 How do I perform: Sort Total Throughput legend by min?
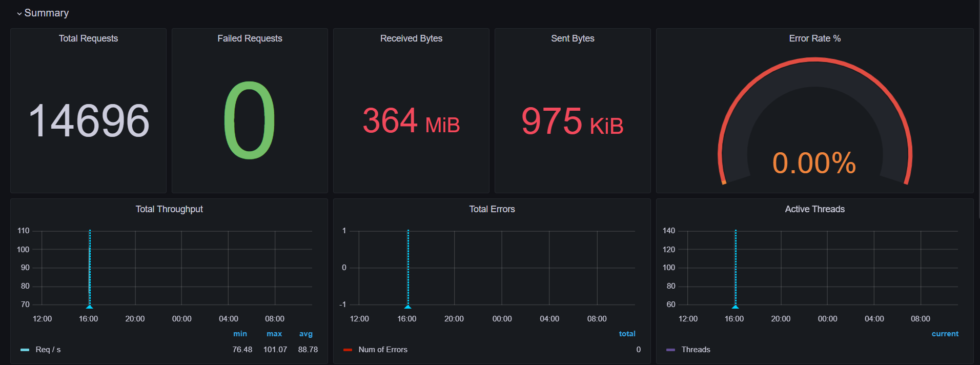pyautogui.click(x=240, y=334)
